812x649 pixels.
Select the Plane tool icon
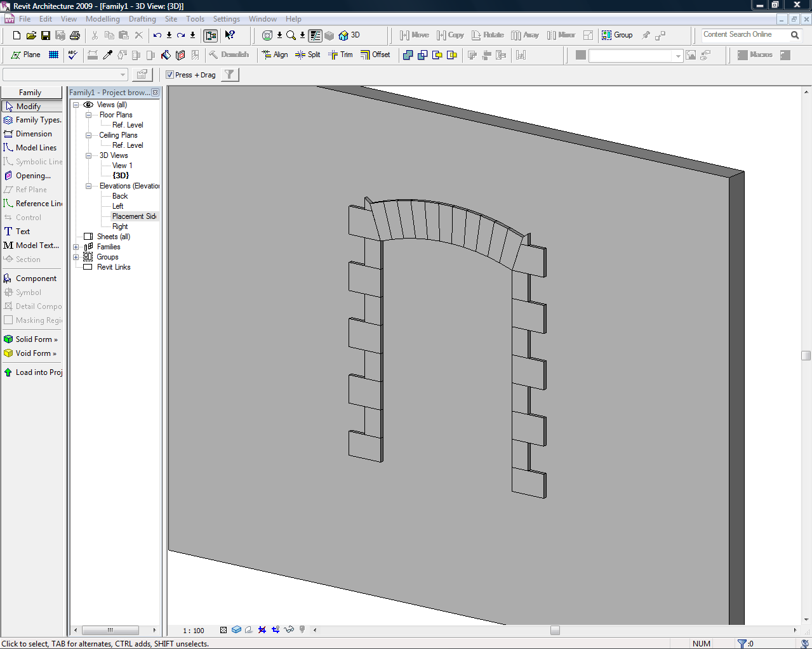25,55
